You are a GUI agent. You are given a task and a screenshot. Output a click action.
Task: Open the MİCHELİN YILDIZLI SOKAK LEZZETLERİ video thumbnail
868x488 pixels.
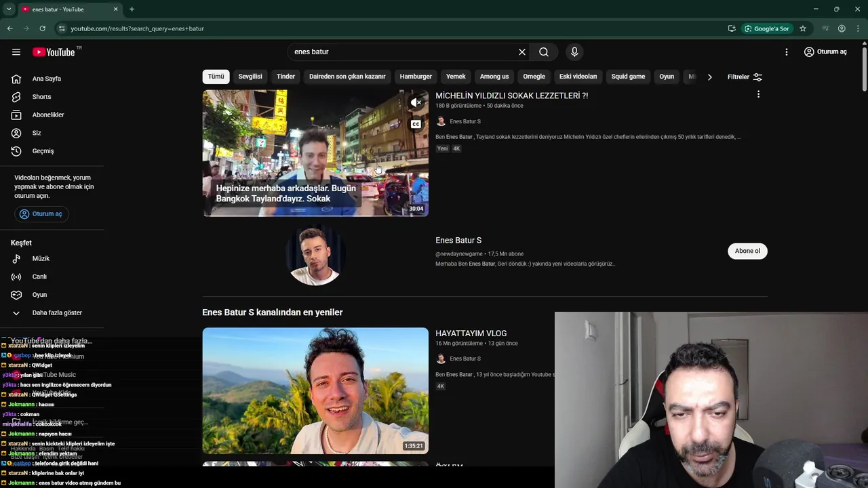tap(315, 153)
